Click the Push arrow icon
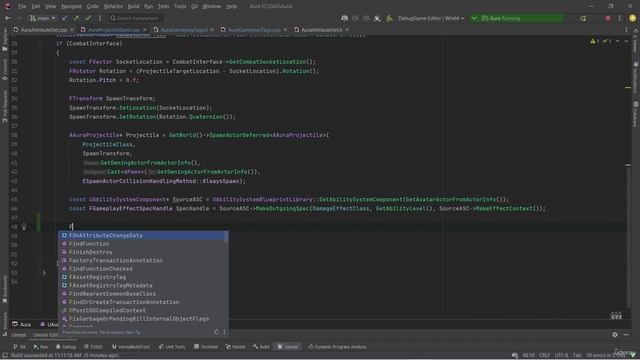This screenshot has height=360, width=640. (76, 18)
